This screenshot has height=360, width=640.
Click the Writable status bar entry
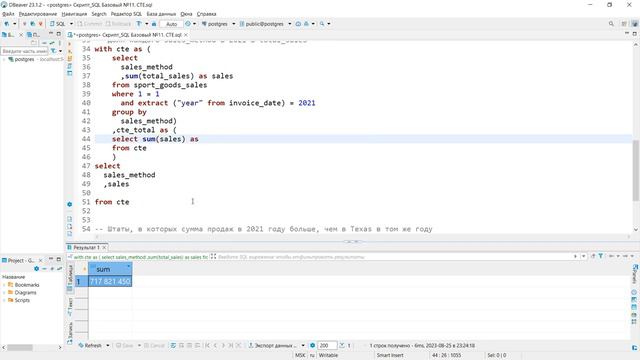(328, 356)
